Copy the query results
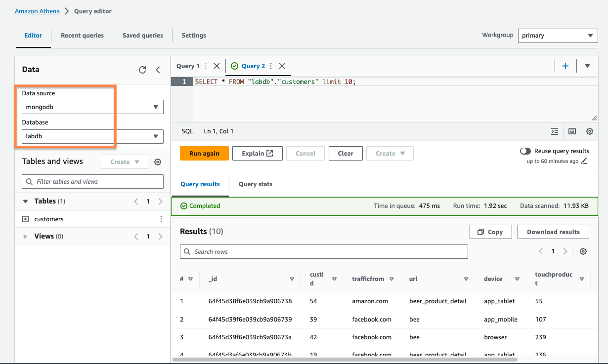608x364 pixels. (490, 232)
